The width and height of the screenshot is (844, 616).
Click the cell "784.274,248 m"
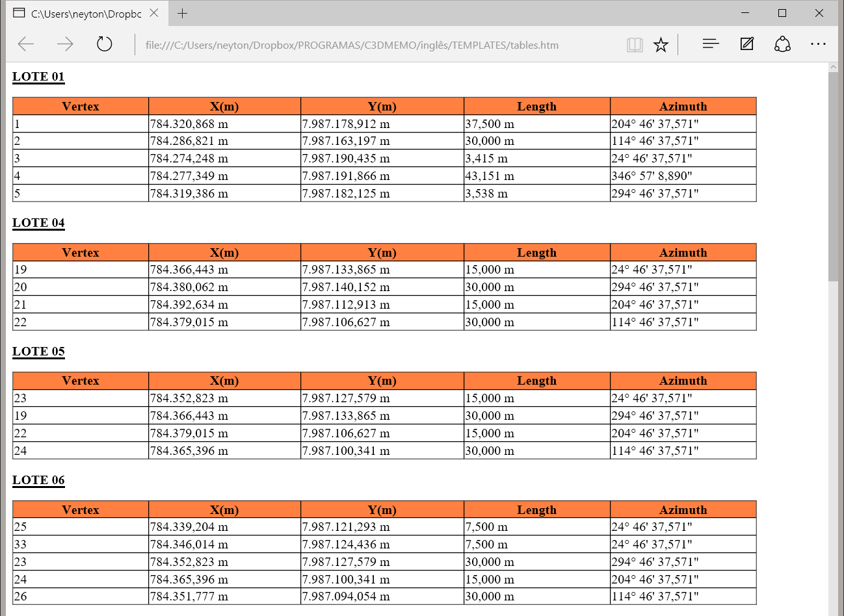coord(224,159)
